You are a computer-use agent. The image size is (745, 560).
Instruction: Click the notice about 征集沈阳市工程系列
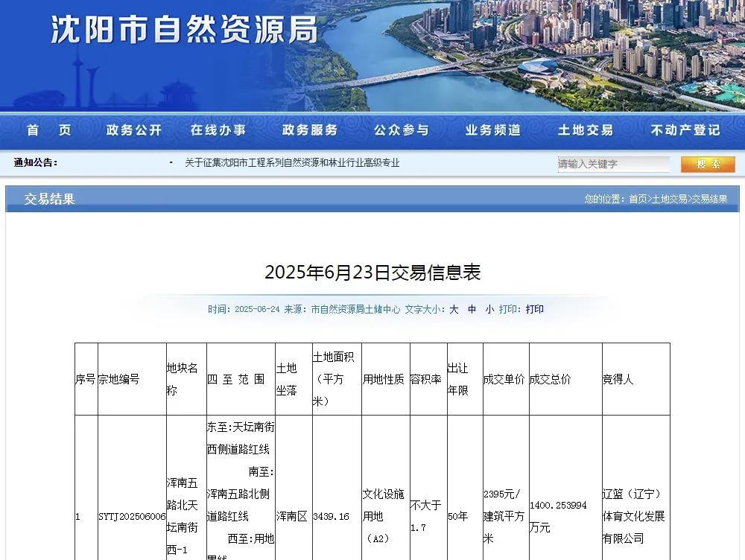tap(292, 163)
